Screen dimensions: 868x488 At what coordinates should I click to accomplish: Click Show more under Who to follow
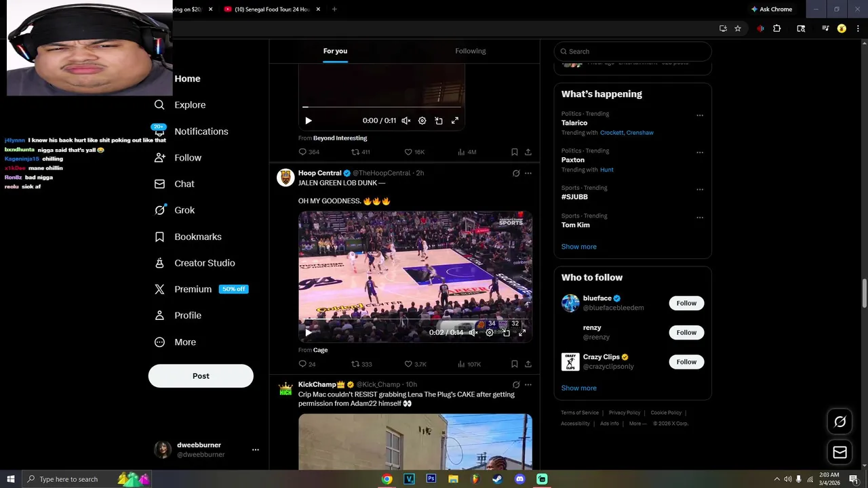pyautogui.click(x=578, y=388)
